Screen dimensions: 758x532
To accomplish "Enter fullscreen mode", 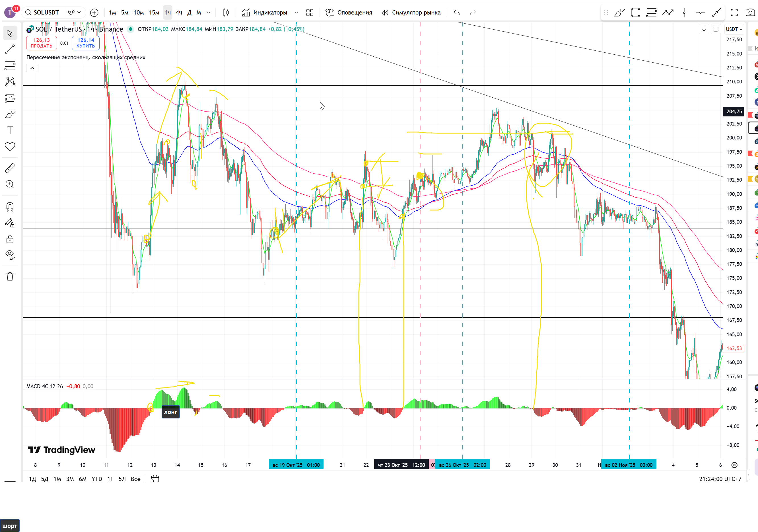I will (x=734, y=13).
